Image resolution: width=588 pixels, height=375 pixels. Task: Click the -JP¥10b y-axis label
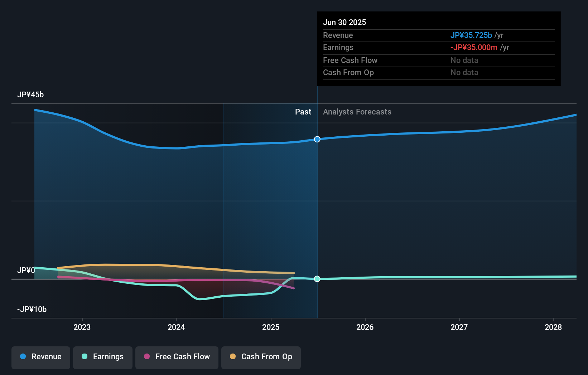tap(32, 310)
